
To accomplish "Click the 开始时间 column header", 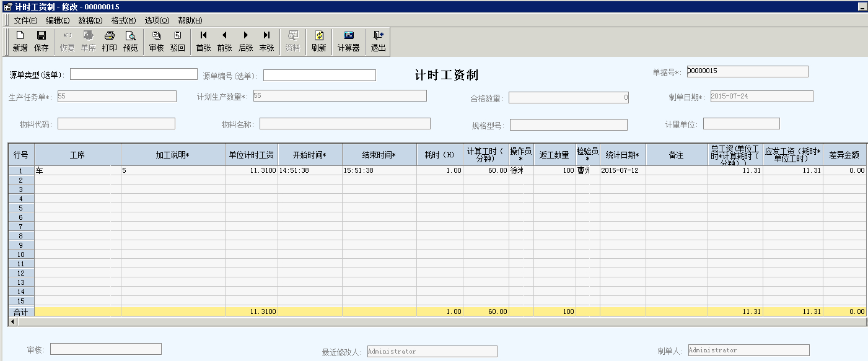I will point(310,155).
